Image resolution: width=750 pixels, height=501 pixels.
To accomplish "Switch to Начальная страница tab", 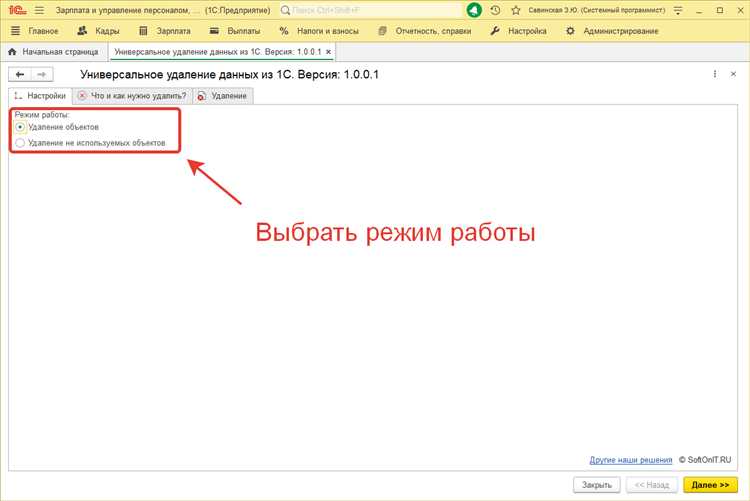I will pyautogui.click(x=54, y=52).
